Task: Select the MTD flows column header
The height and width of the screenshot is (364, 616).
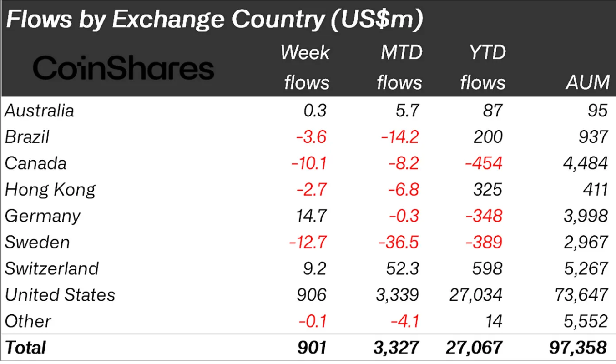Action: point(400,67)
